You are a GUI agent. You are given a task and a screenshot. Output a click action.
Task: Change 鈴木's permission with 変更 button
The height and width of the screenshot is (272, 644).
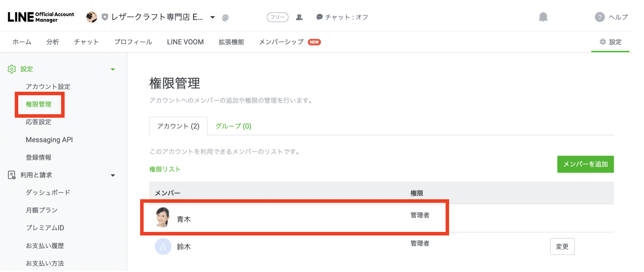(x=562, y=246)
